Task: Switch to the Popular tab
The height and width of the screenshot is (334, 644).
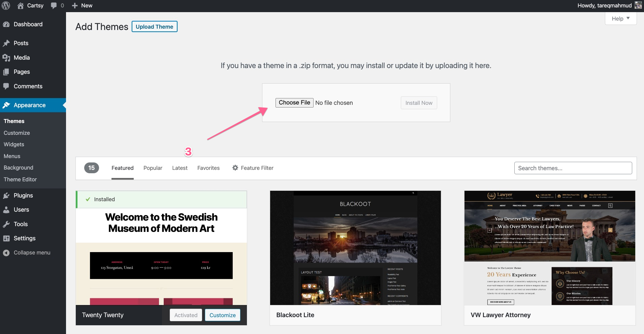Action: pos(153,168)
